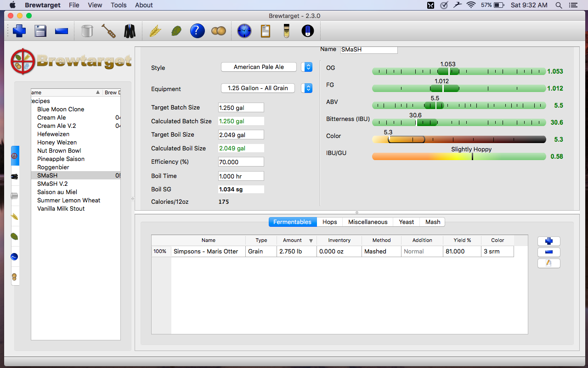The height and width of the screenshot is (368, 588).
Task: Switch to the Mash tab
Action: click(x=433, y=222)
